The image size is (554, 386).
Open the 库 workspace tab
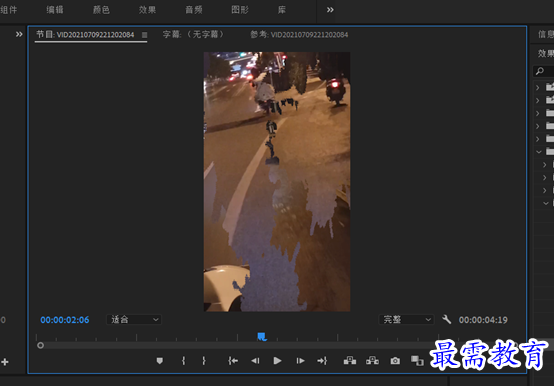[282, 10]
